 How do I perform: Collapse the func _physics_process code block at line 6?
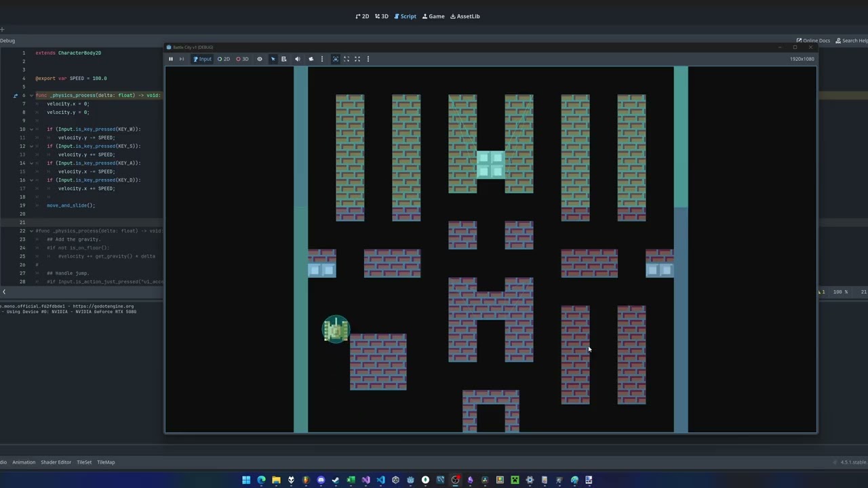coord(31,96)
